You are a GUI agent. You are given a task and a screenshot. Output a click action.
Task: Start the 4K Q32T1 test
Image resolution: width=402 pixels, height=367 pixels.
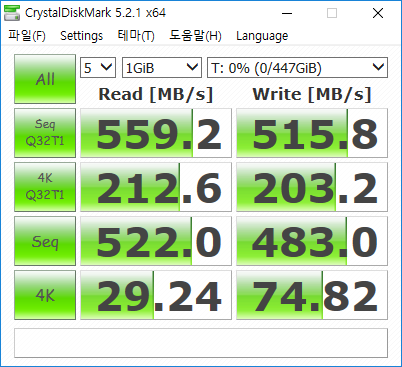click(x=45, y=187)
